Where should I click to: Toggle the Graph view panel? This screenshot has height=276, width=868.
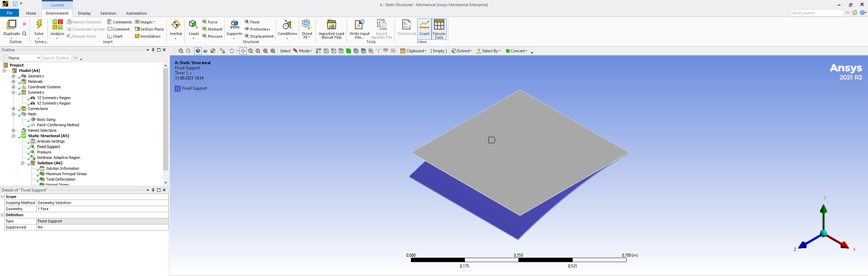coord(424,28)
